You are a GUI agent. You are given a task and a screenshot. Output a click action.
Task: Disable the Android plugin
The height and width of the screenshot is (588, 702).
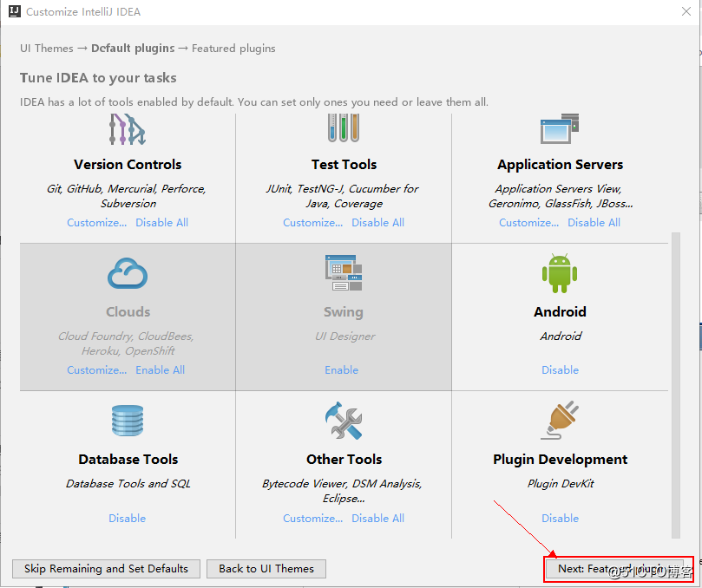coord(560,370)
